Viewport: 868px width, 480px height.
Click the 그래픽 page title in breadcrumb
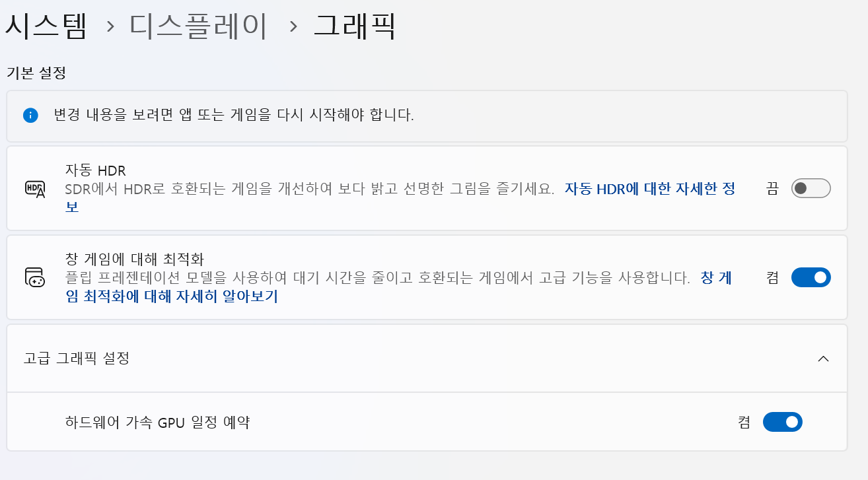tap(355, 26)
